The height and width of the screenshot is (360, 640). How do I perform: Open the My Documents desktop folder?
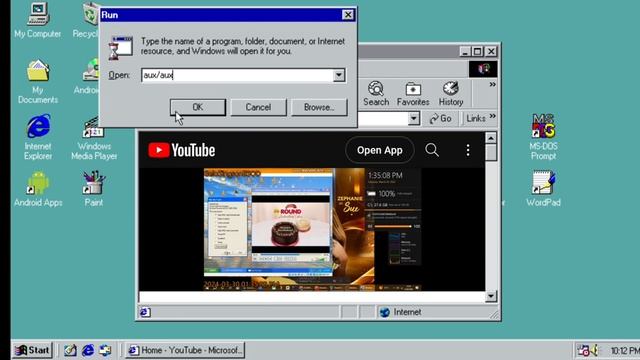38,81
